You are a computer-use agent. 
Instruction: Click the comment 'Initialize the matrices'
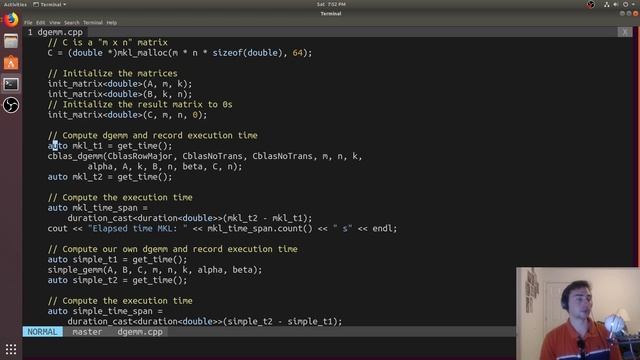coord(113,73)
